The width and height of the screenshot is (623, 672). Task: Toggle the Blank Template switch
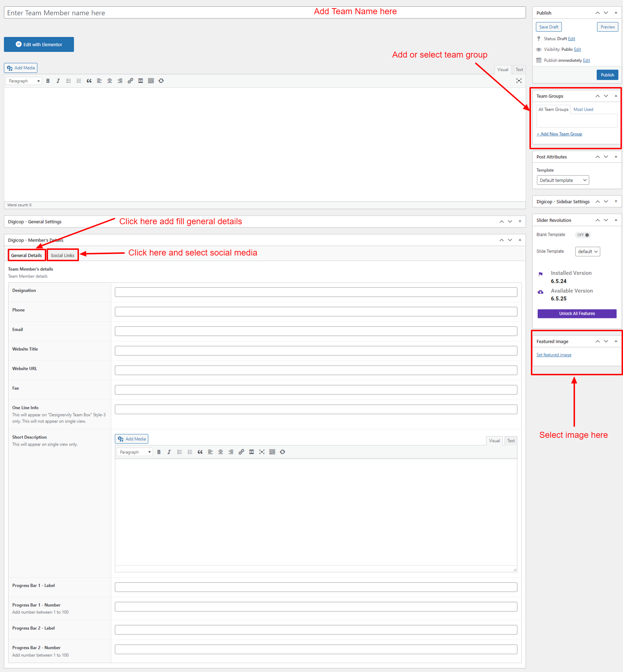pyautogui.click(x=583, y=235)
